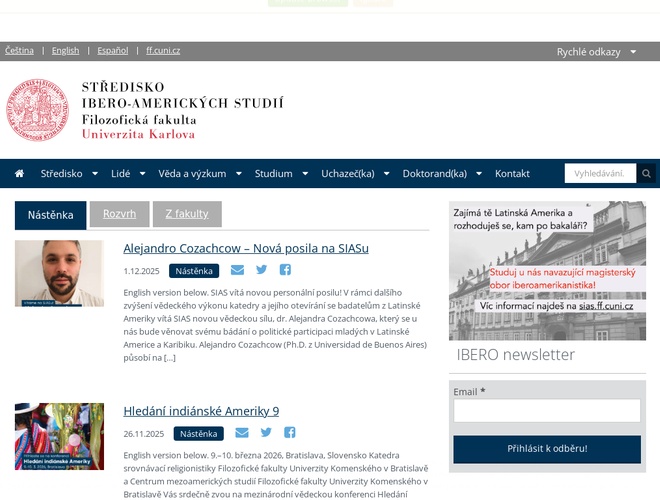Open the university seal logo

pyautogui.click(x=39, y=110)
